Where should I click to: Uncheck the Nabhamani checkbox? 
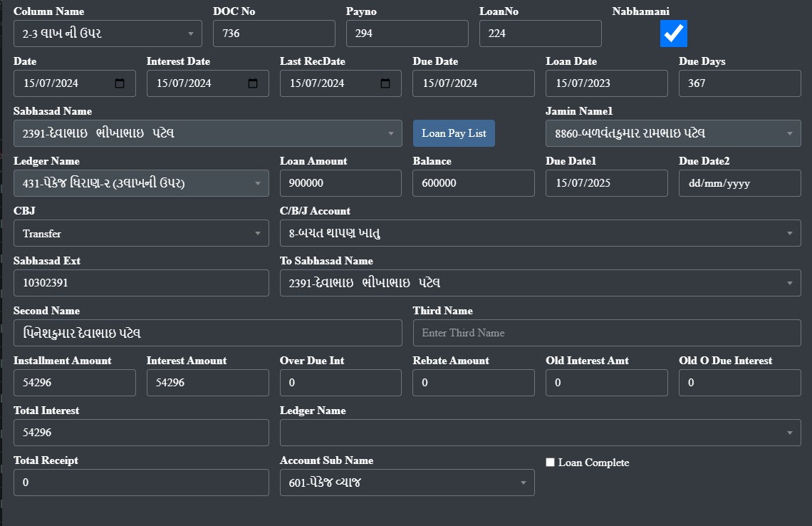(673, 33)
